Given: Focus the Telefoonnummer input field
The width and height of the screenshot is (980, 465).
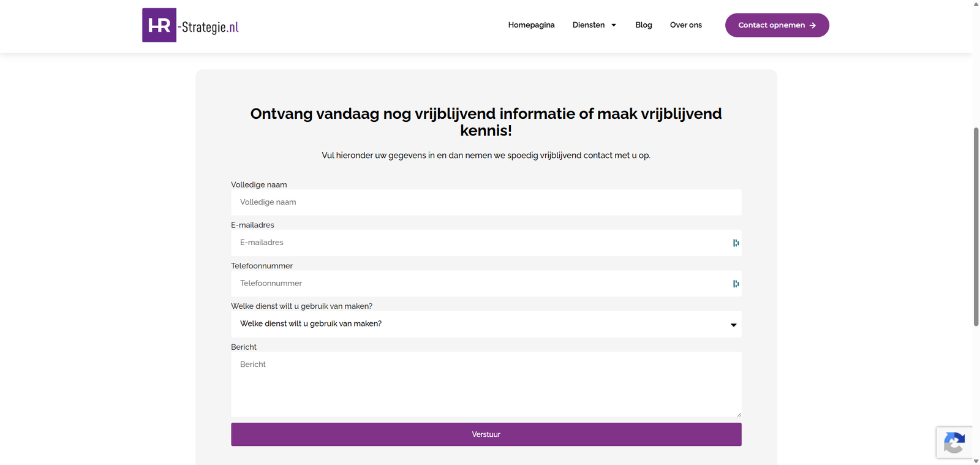Looking at the screenshot, I should [x=486, y=284].
